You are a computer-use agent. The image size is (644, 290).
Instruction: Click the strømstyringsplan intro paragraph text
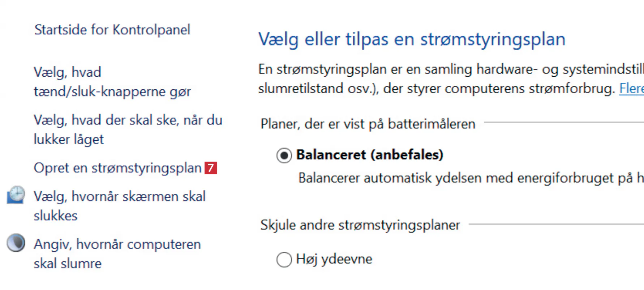[434, 79]
